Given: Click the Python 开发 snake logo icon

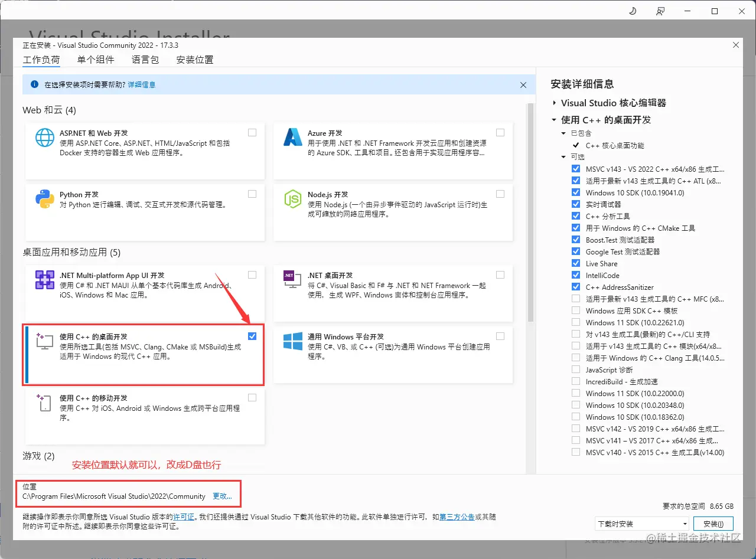Looking at the screenshot, I should click(45, 199).
